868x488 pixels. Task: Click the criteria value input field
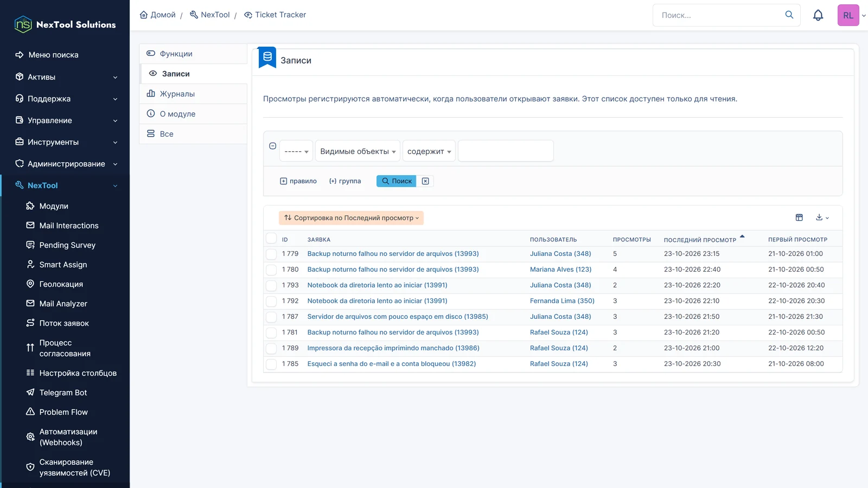click(x=506, y=151)
